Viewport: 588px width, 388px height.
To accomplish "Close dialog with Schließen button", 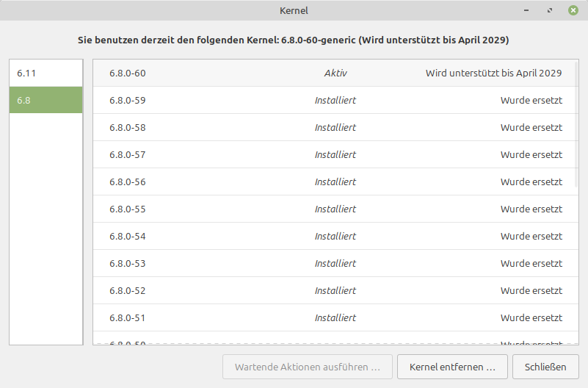I will coord(545,367).
